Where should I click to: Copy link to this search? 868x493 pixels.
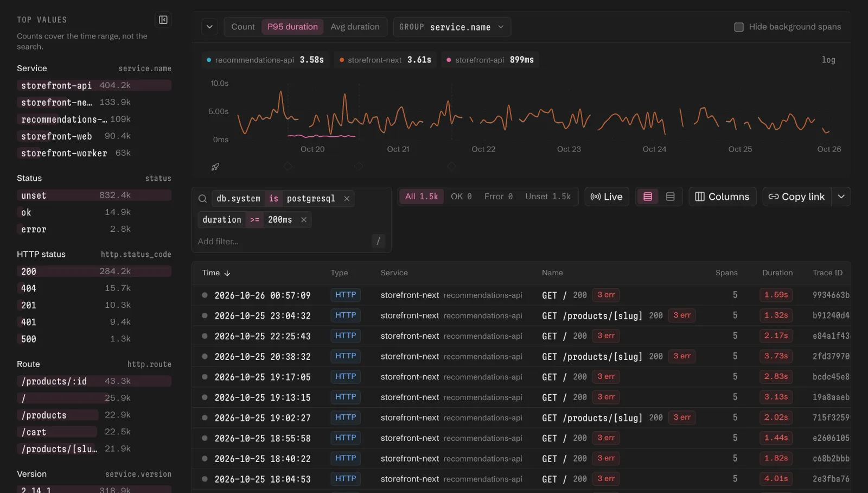tap(797, 197)
